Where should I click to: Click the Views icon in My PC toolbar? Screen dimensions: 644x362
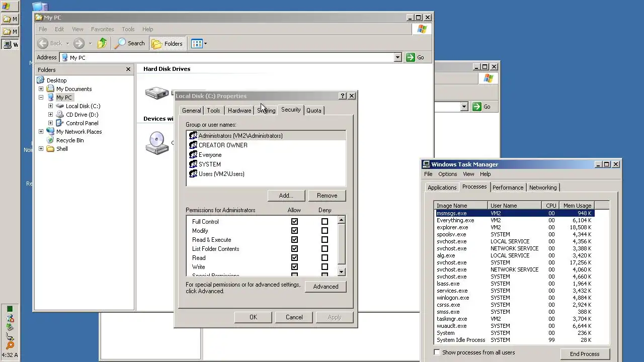[197, 43]
